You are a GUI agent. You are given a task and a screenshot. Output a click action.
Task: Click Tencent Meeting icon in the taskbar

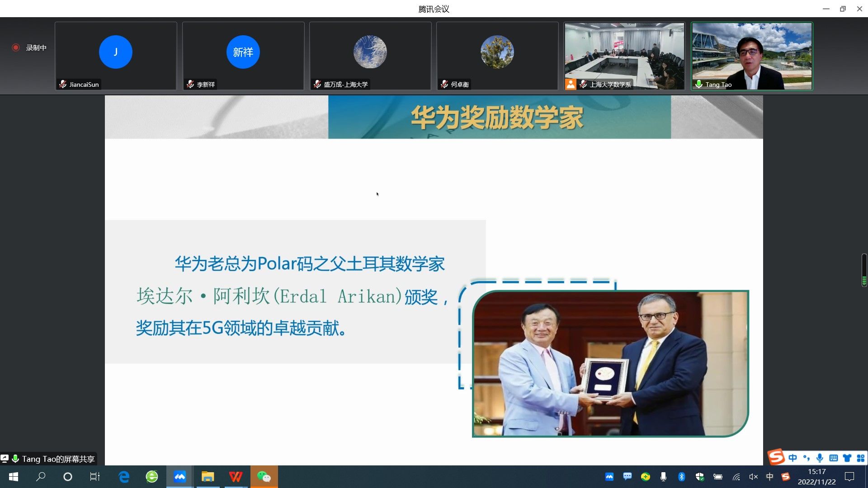[x=180, y=477]
